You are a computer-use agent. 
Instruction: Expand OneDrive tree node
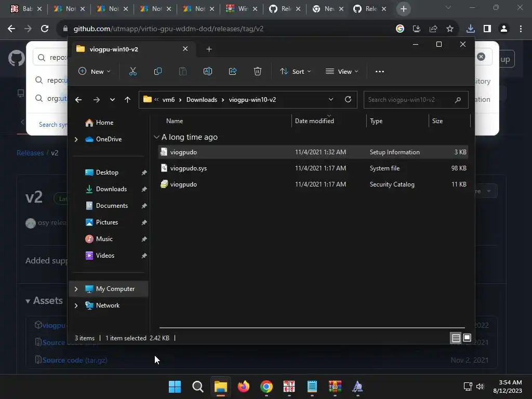click(76, 139)
